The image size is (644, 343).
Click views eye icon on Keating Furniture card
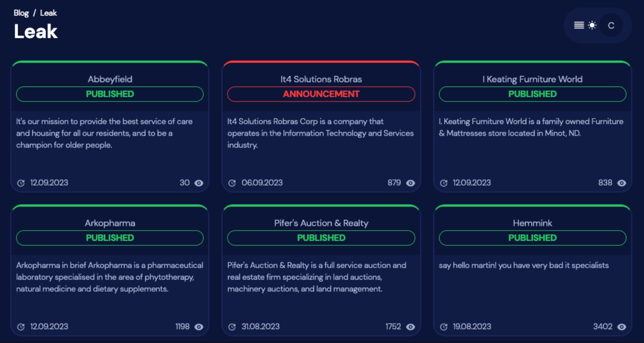(x=622, y=183)
